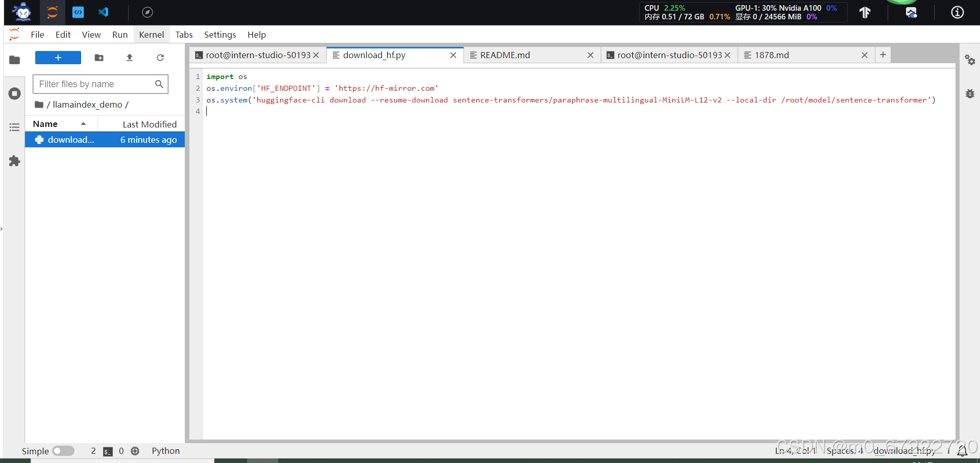Open the running terminals and kernels panel
This screenshot has height=463, width=980.
[14, 93]
